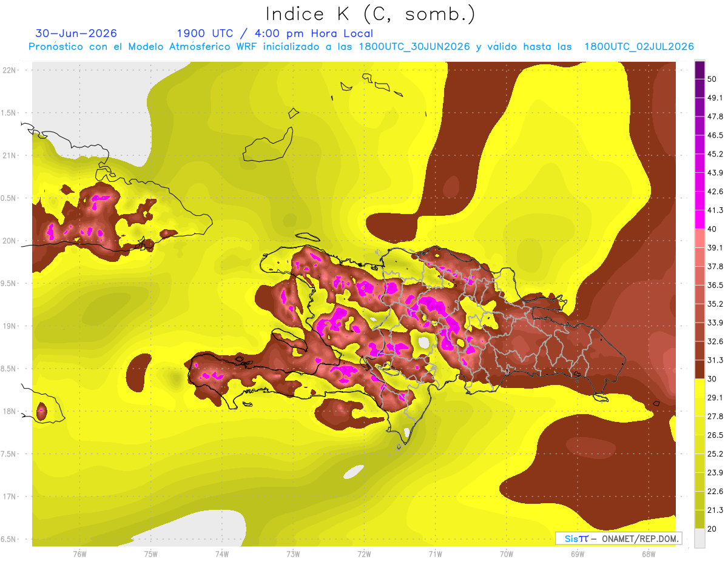Click the longitude label '70W'
728x562 pixels.
coord(506,554)
